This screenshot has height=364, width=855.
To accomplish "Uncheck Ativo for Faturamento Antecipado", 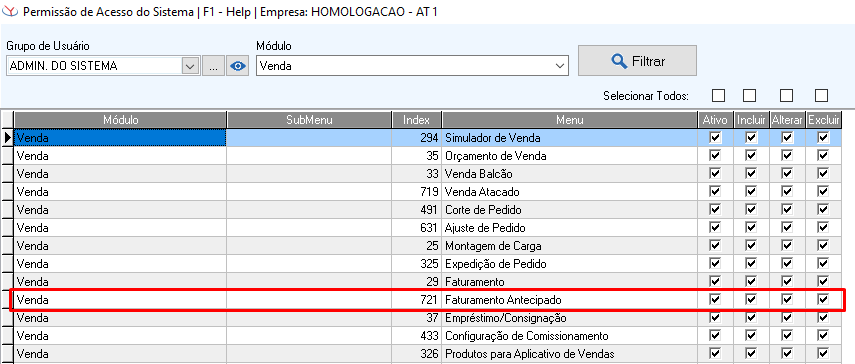I will click(716, 299).
